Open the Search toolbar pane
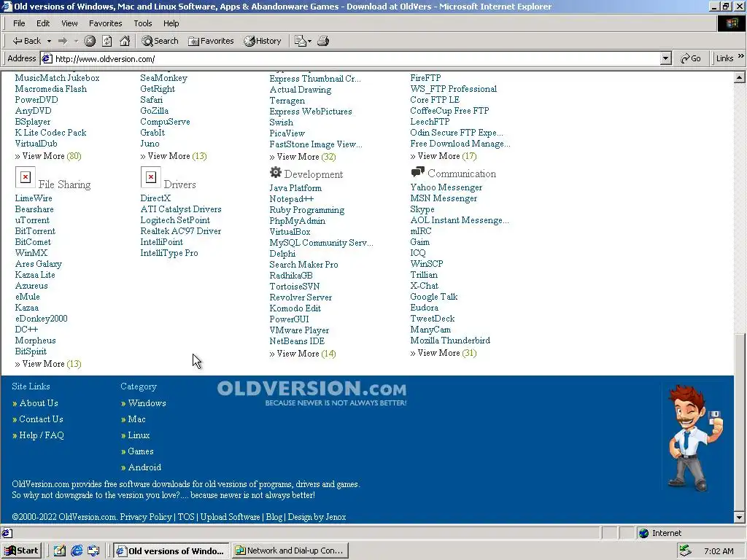747x560 pixels. click(x=160, y=41)
